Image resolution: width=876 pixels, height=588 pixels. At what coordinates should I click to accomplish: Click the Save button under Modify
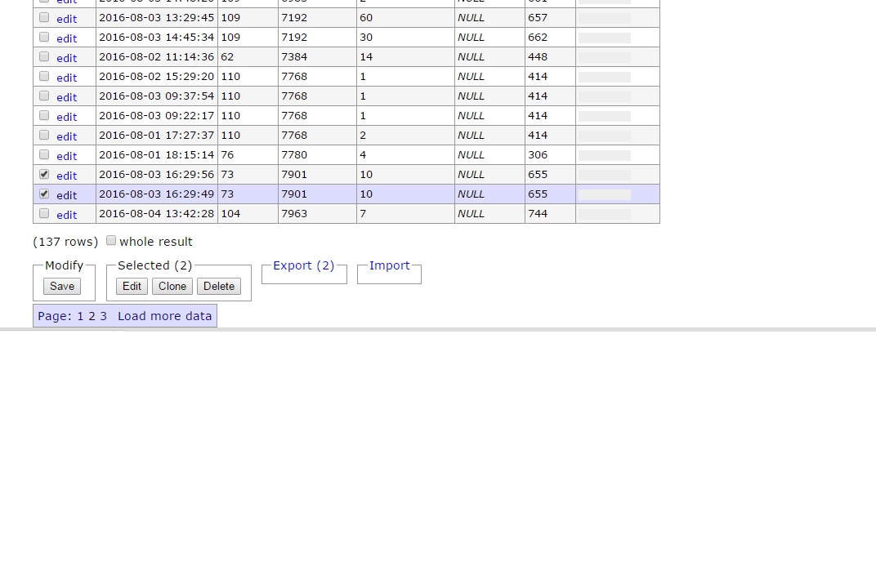(62, 286)
